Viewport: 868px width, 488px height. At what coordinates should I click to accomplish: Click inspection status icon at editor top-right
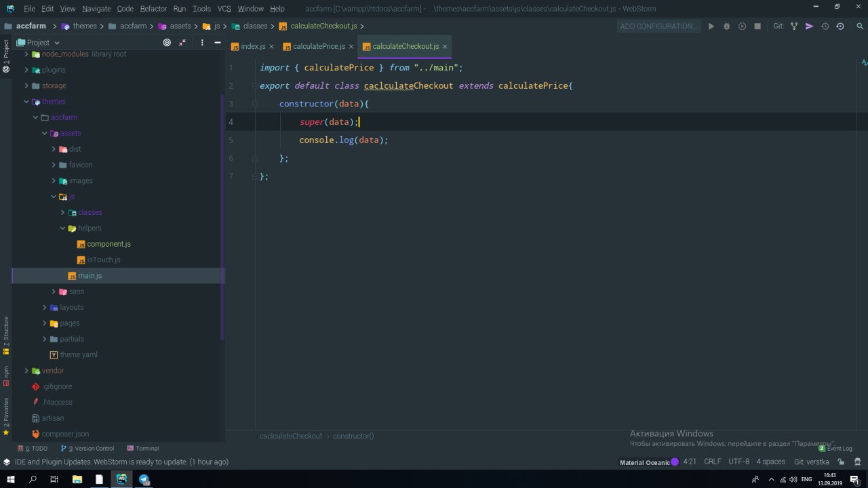tap(864, 62)
